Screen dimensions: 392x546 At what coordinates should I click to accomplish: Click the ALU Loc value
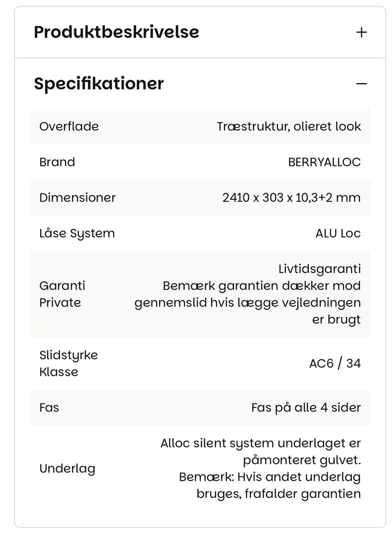[338, 233]
